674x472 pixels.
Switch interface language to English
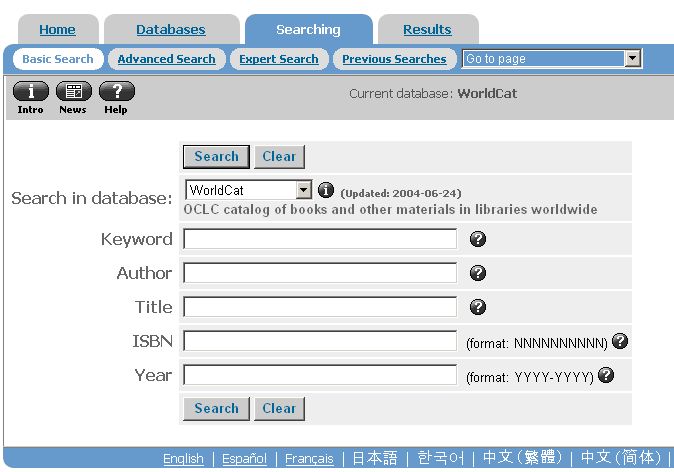184,459
